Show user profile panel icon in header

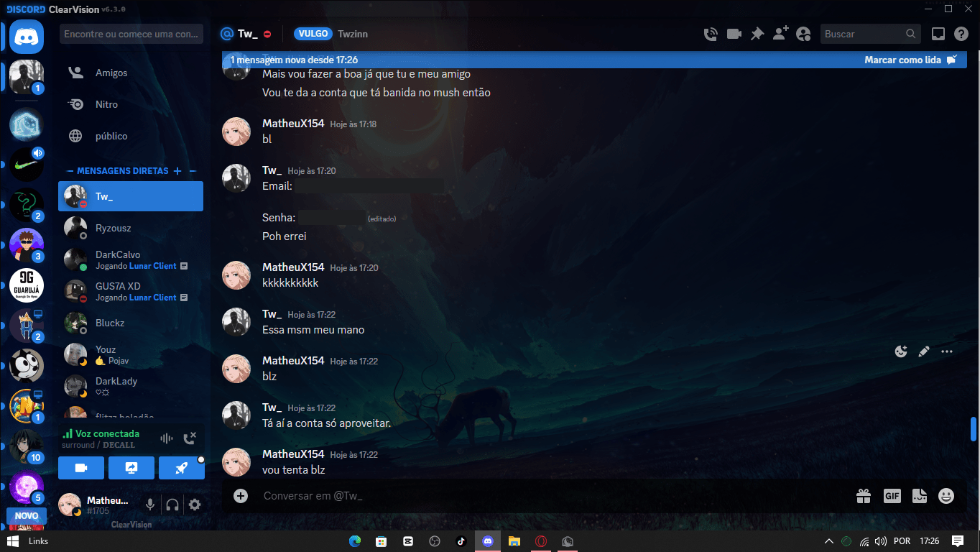tap(803, 34)
